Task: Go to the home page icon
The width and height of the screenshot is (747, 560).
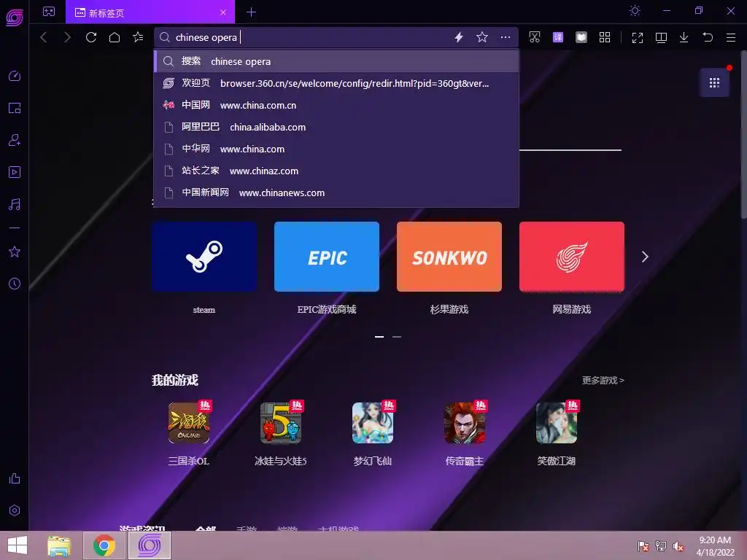Action: pyautogui.click(x=115, y=37)
